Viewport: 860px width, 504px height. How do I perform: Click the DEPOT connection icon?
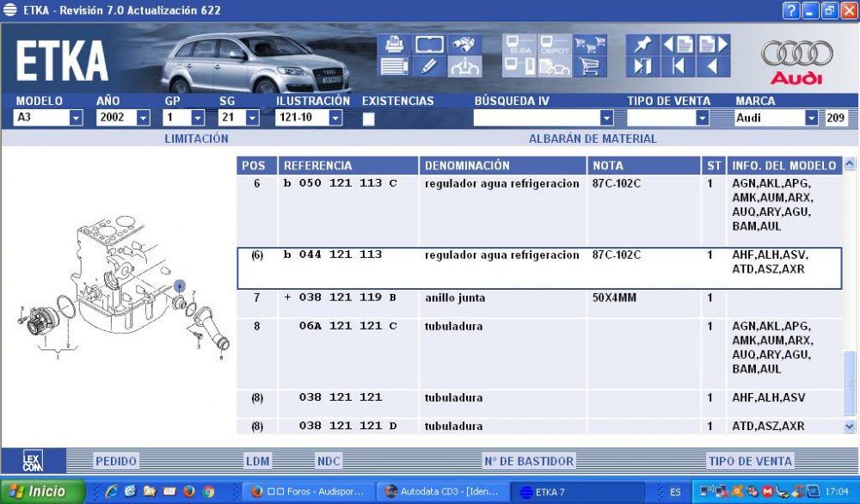tap(555, 45)
